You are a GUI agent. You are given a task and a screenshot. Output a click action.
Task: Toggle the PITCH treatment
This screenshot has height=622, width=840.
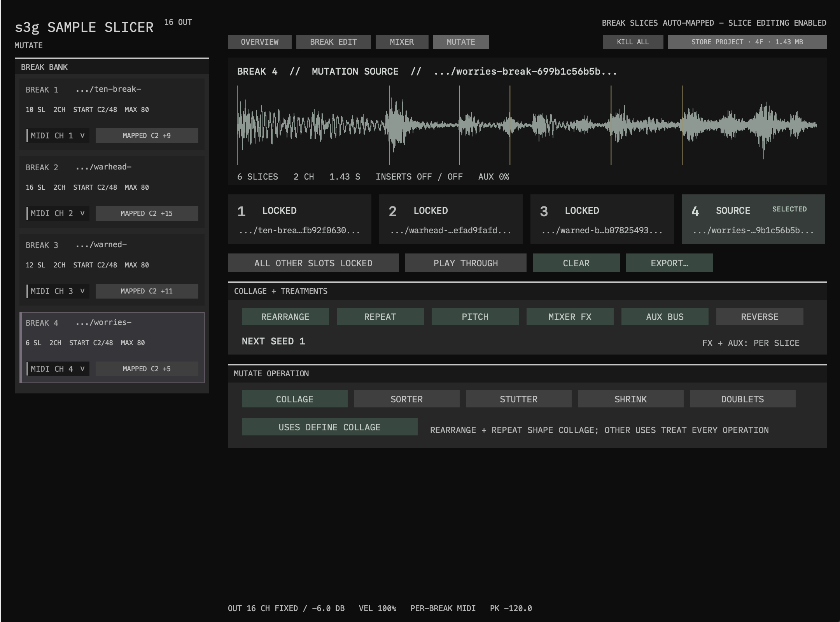[475, 317]
